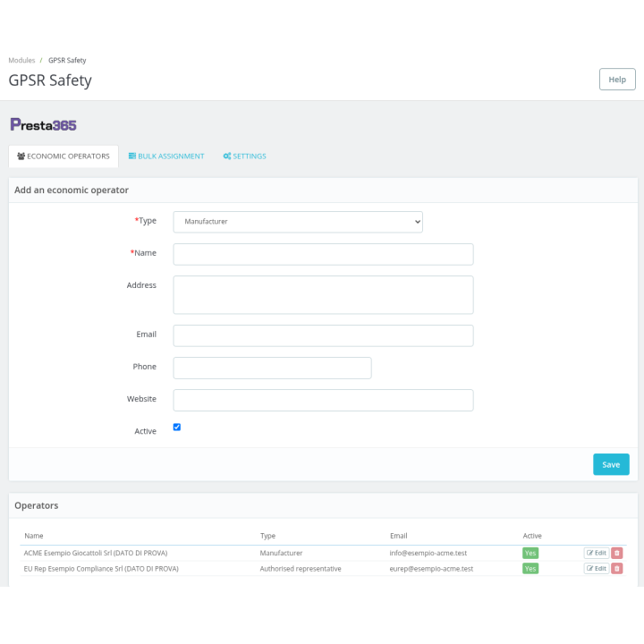Click the Name column header
This screenshot has height=644, width=644.
(x=34, y=536)
